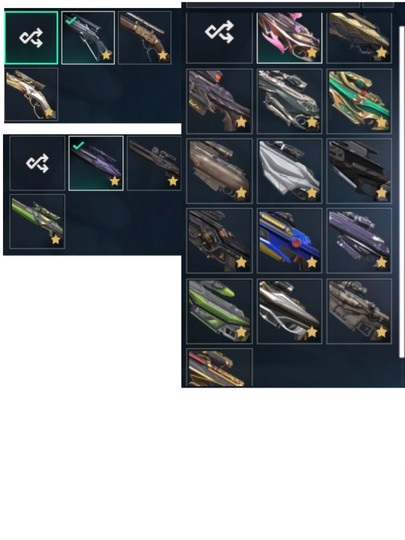Select the partially visible red-gold skin at the bottom
This screenshot has width=405, height=540.
(219, 367)
